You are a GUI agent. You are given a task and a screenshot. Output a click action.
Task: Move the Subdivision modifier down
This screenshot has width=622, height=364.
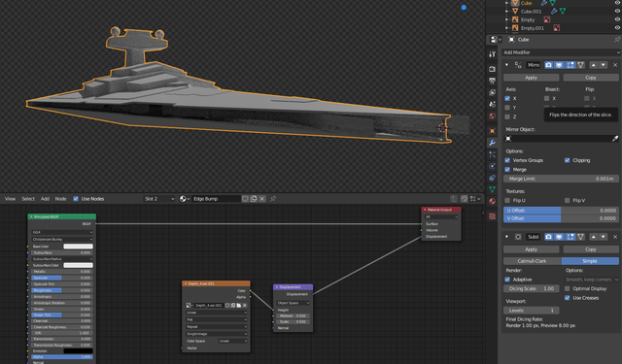(603, 237)
